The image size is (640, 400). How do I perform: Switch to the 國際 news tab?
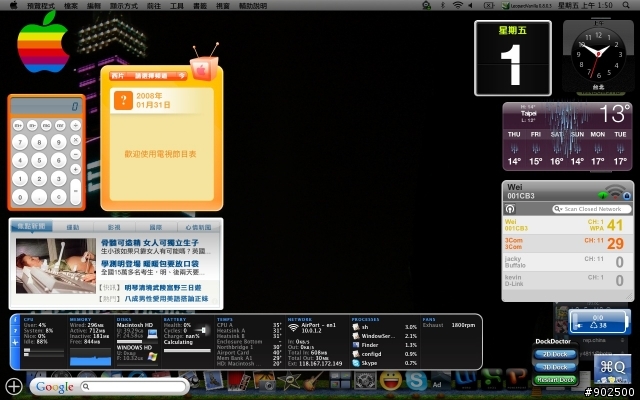pyautogui.click(x=156, y=227)
